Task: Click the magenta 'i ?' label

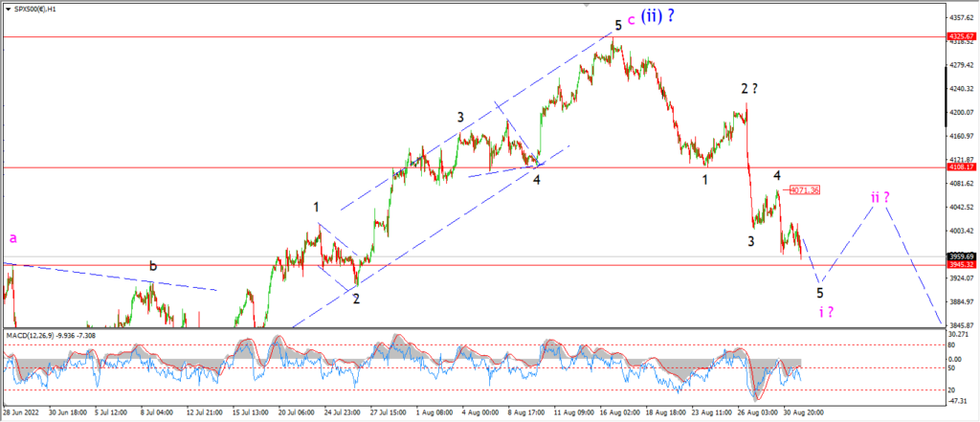Action: click(x=826, y=311)
